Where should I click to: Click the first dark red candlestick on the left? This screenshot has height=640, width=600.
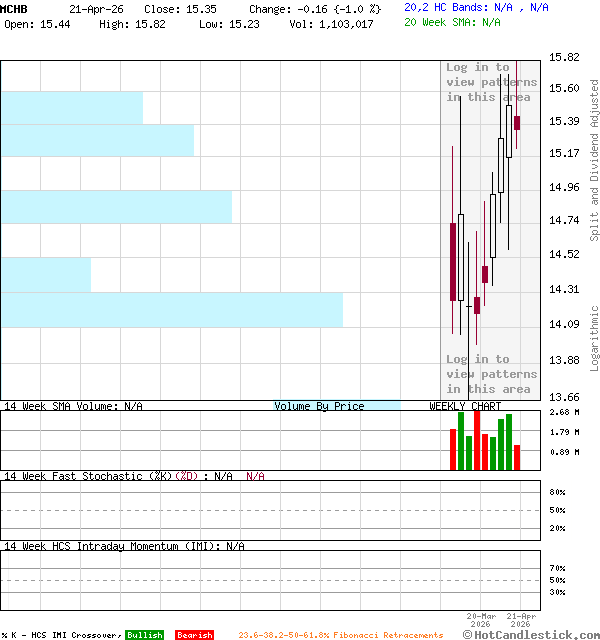click(x=453, y=260)
